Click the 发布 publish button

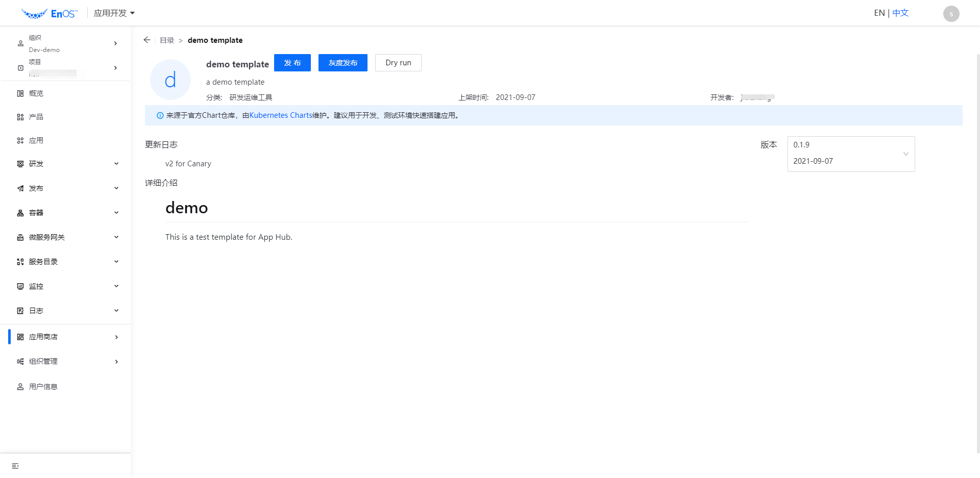(x=292, y=62)
